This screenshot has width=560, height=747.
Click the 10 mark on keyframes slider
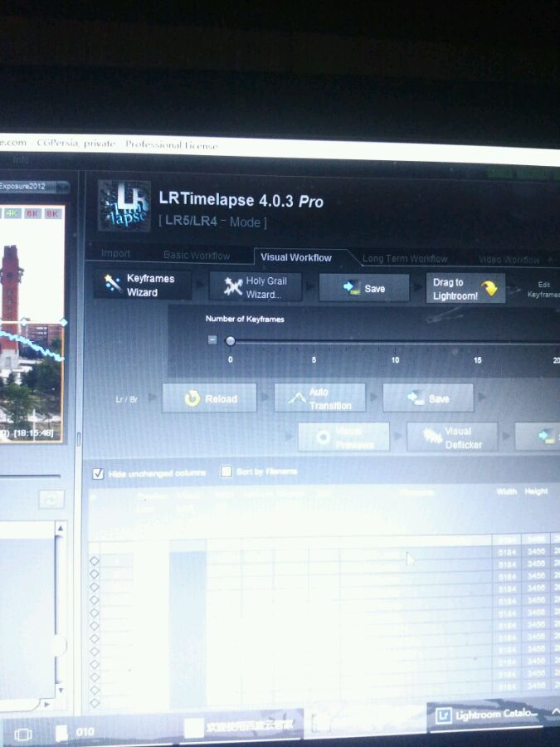coord(395,360)
